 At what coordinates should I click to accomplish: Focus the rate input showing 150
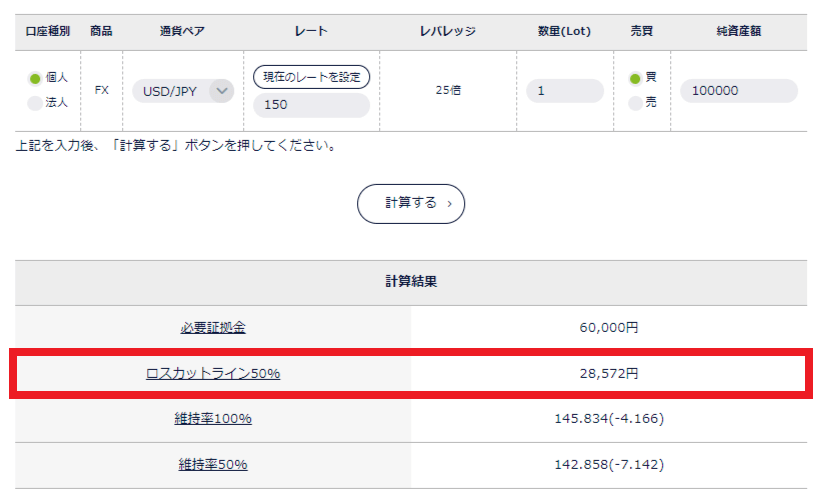[312, 105]
